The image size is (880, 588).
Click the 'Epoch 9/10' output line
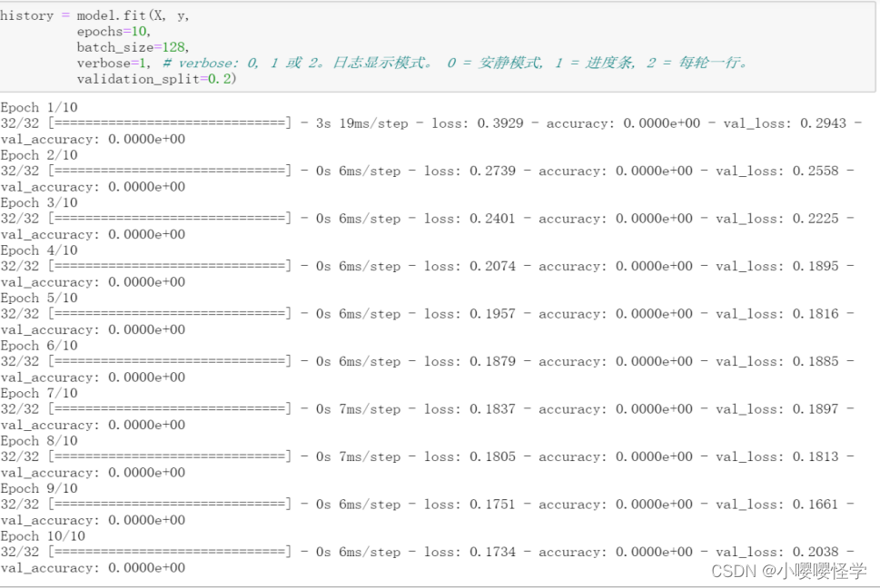(39, 488)
